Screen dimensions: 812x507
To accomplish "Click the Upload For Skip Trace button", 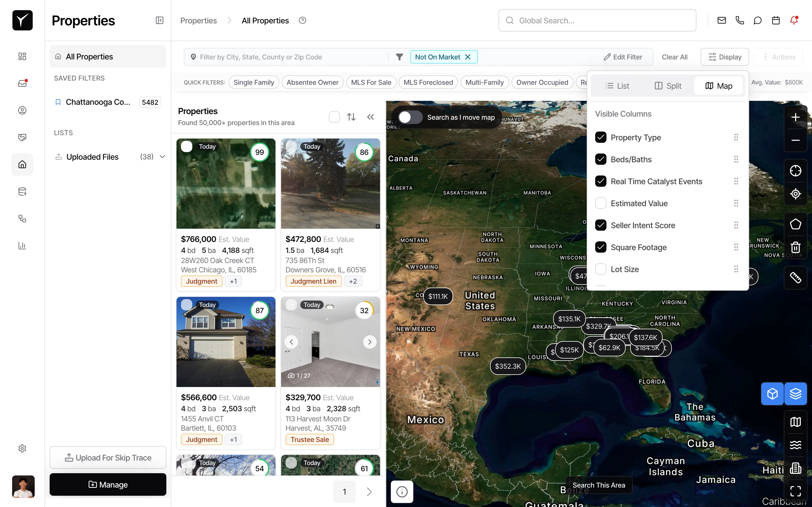I will click(108, 457).
